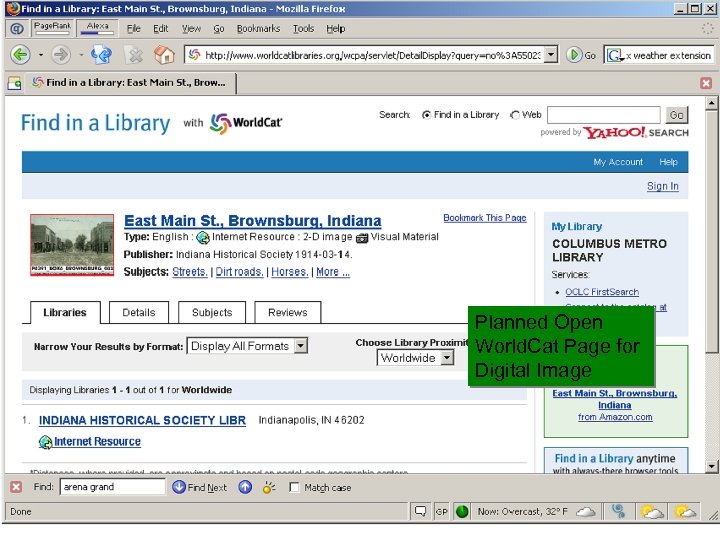Click the green Go button next to the URL bar

point(581,56)
